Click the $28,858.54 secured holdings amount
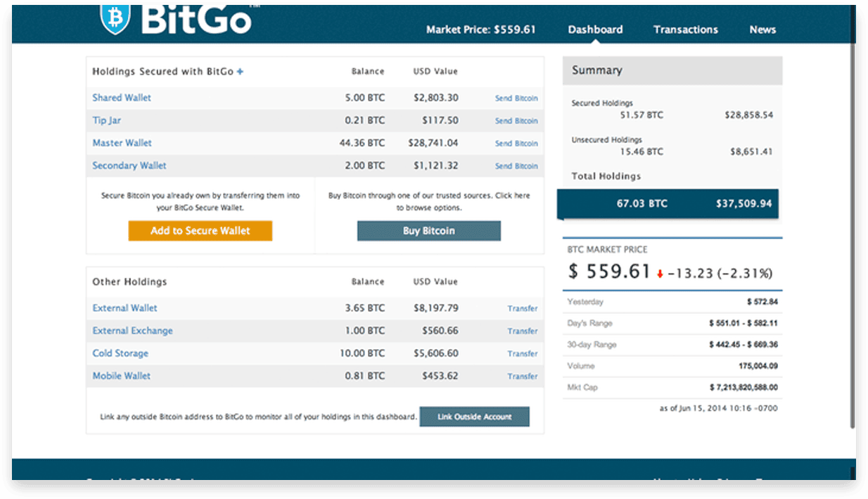Screen dimensions: 868x499 [749, 115]
